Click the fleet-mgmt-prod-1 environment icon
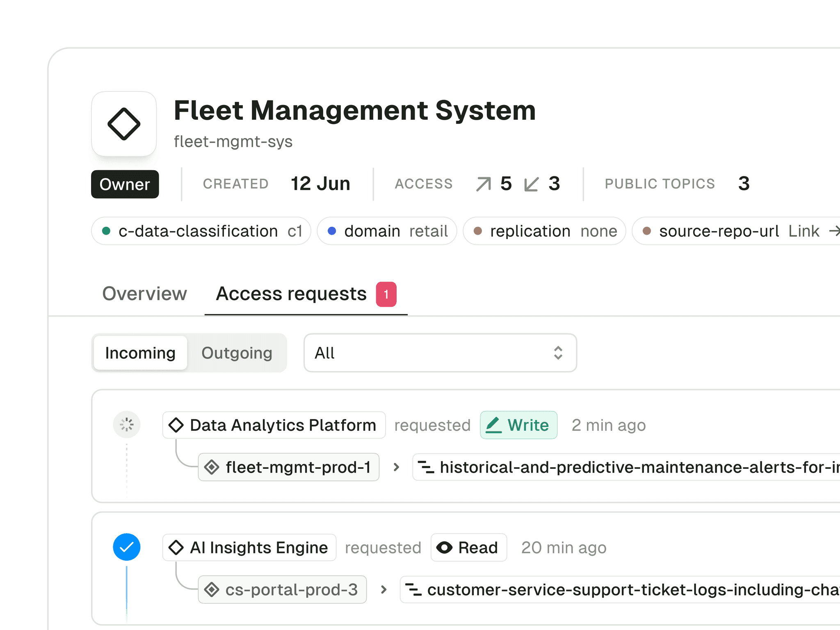The width and height of the screenshot is (840, 630). (x=212, y=467)
